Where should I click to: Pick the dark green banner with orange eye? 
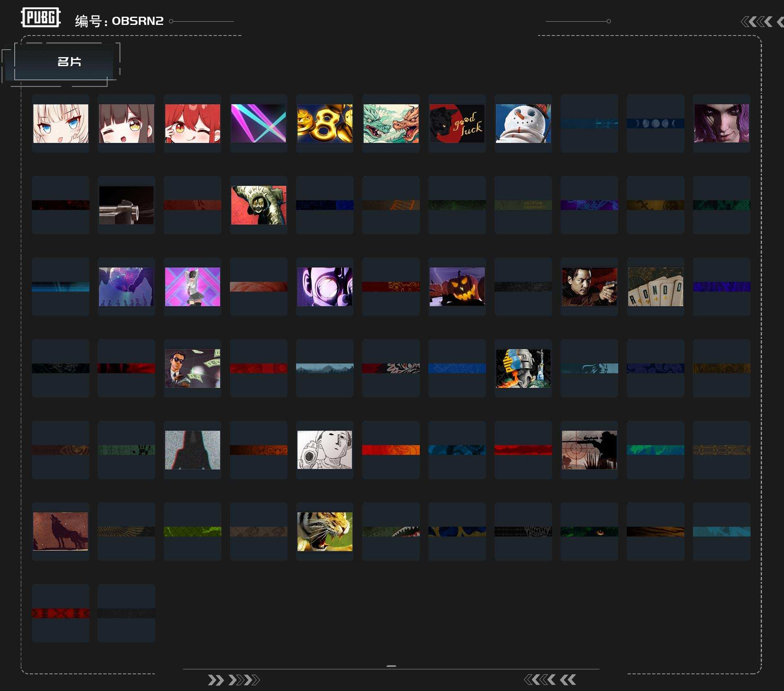[x=590, y=531]
